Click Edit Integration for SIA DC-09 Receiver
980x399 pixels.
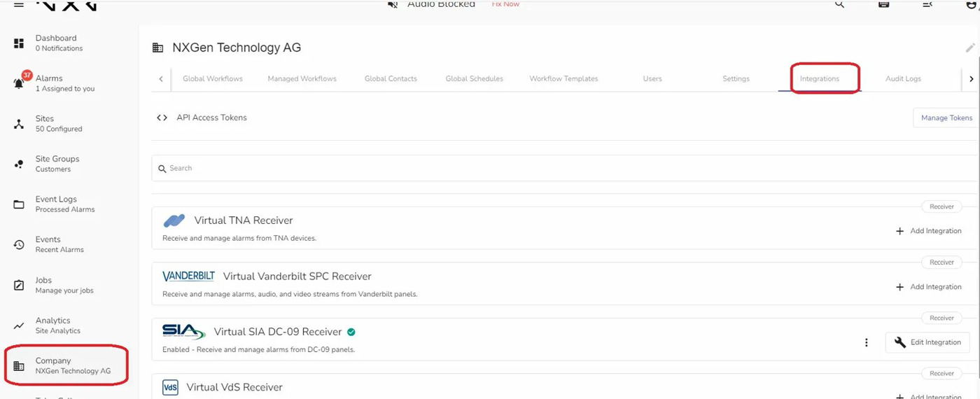[927, 342]
